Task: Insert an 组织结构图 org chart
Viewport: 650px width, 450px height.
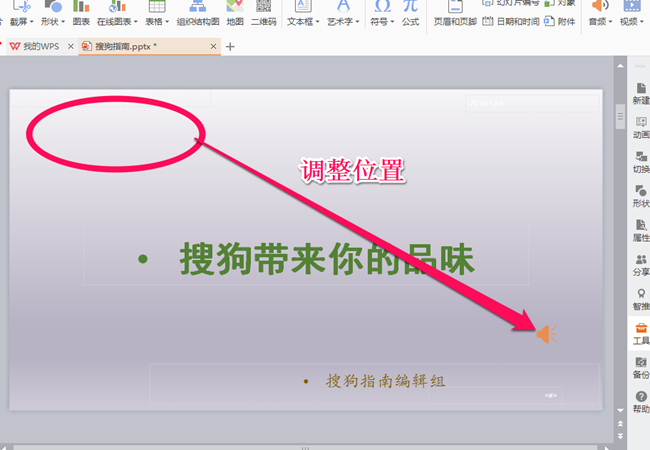Action: pos(198,13)
